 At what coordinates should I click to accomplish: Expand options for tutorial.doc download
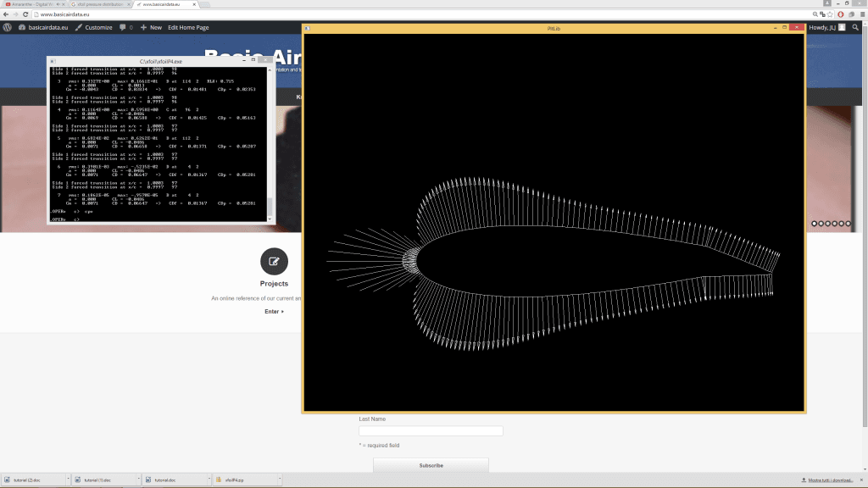point(209,480)
